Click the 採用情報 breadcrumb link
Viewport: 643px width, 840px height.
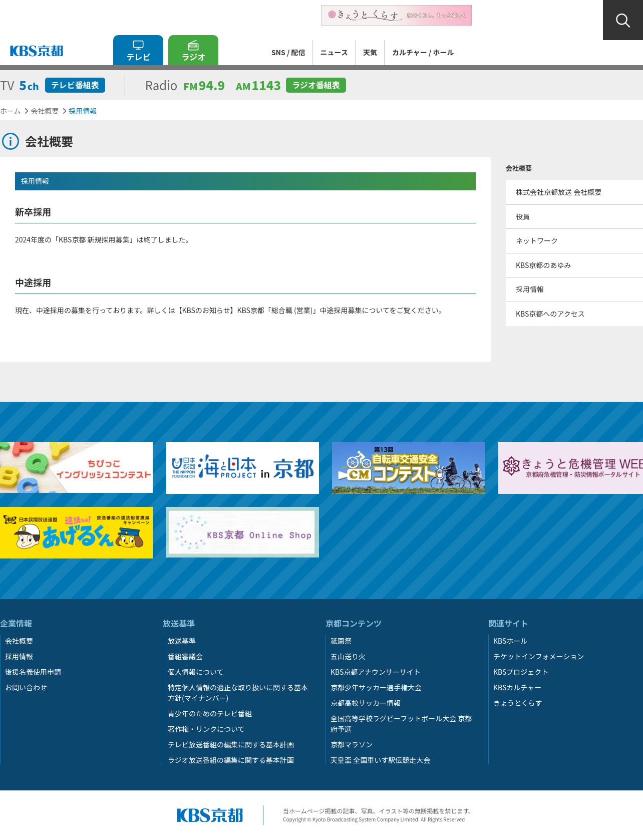click(83, 111)
